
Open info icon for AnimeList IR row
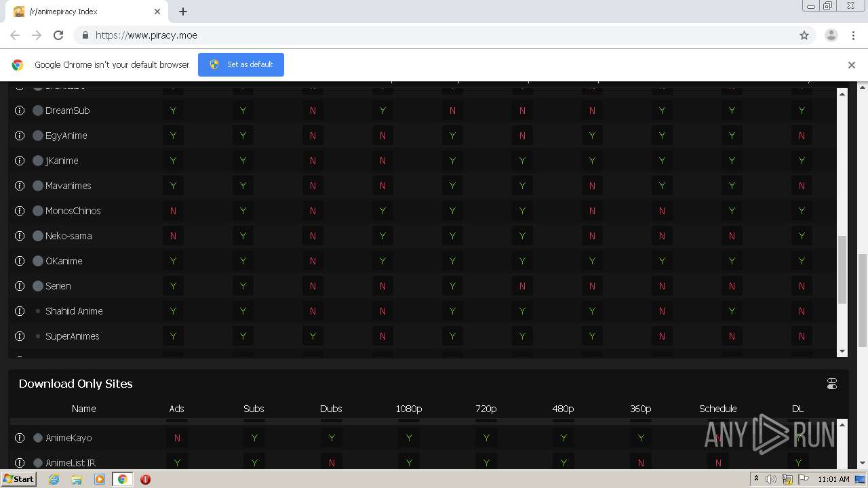pyautogui.click(x=20, y=463)
